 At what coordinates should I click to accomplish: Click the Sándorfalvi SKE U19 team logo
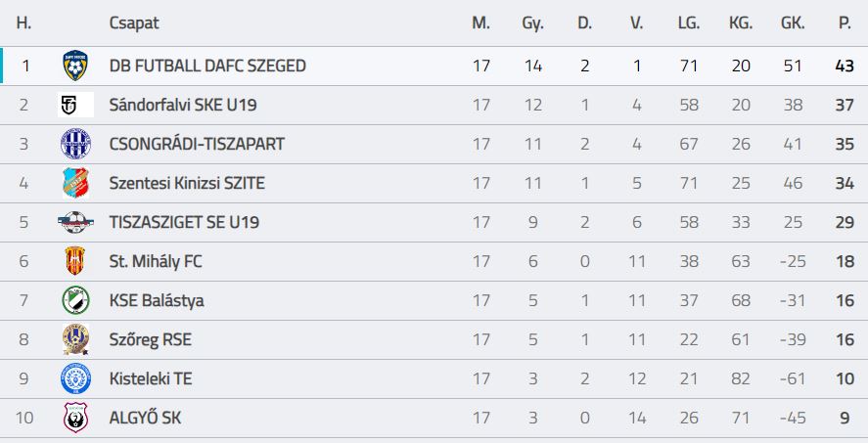pos(75,105)
